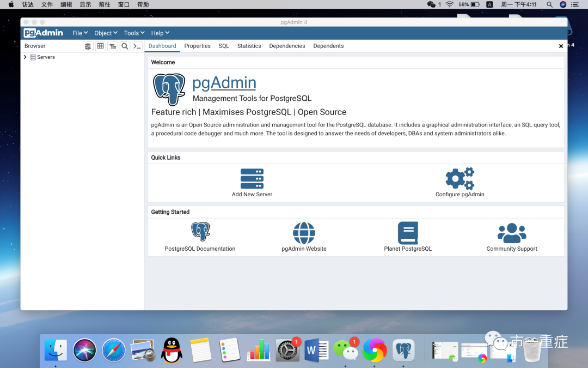Switch to the Dashboard tab
The image size is (588, 368).
pos(162,46)
